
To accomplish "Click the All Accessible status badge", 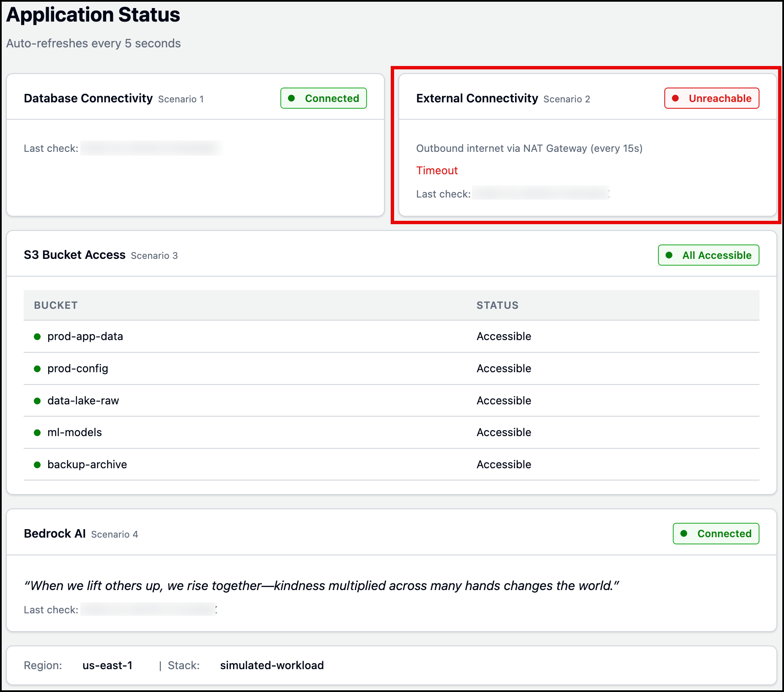I will pyautogui.click(x=709, y=255).
